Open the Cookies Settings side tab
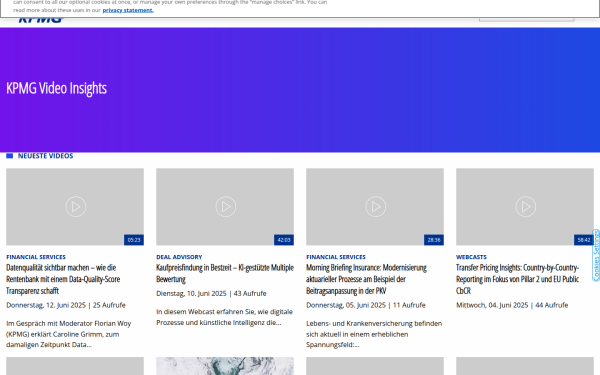Screen dimensions: 600x375 coord(596,255)
